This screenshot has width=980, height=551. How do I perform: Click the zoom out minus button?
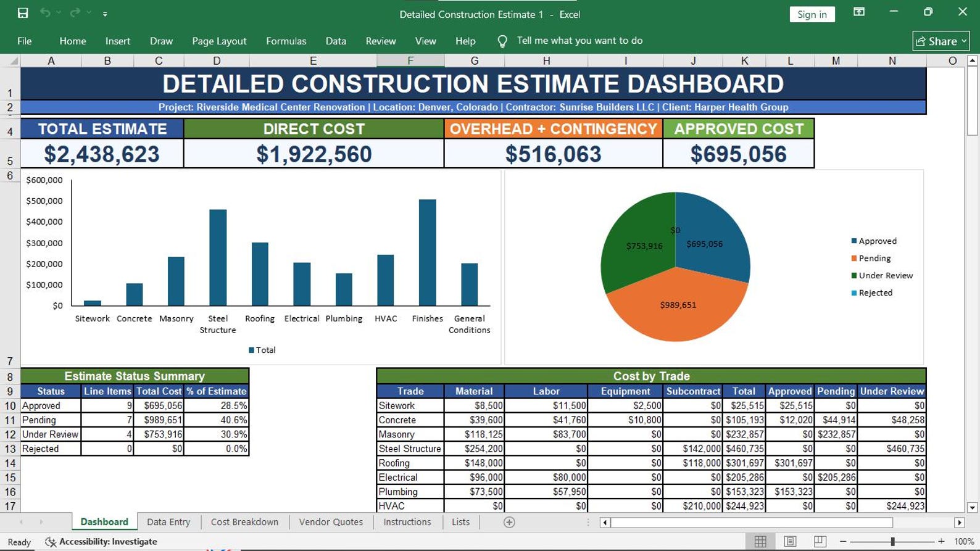pos(843,542)
